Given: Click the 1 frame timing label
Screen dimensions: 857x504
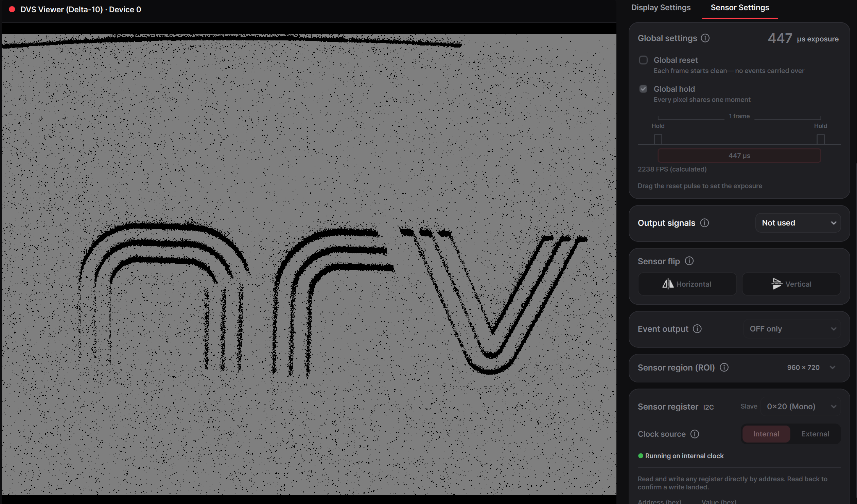Looking at the screenshot, I should (739, 116).
